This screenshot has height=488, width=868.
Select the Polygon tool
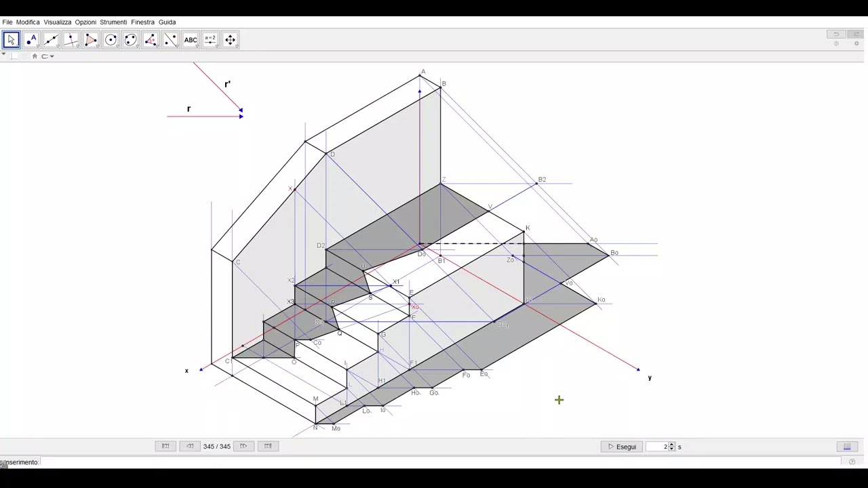click(x=91, y=40)
